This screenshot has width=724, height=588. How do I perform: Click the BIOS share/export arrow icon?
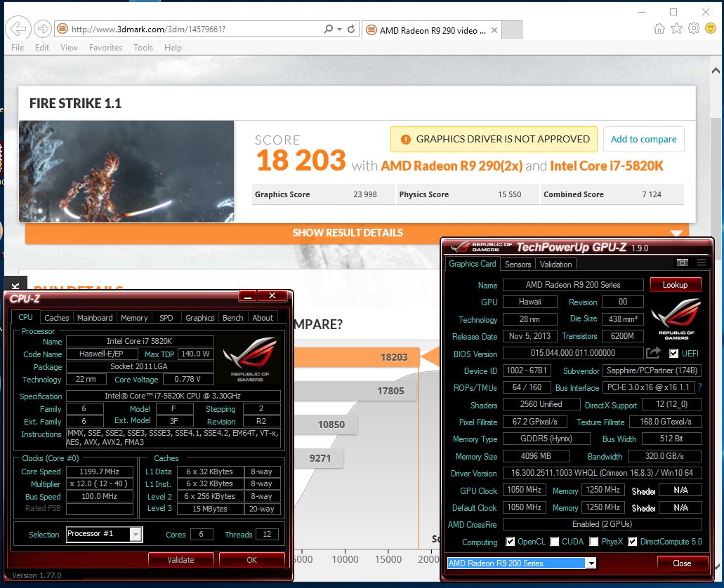tap(653, 353)
